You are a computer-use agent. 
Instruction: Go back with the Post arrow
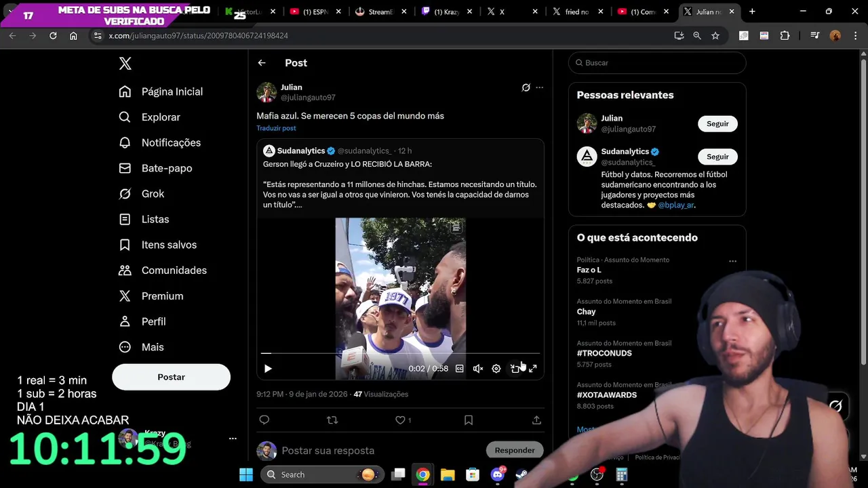tap(262, 63)
